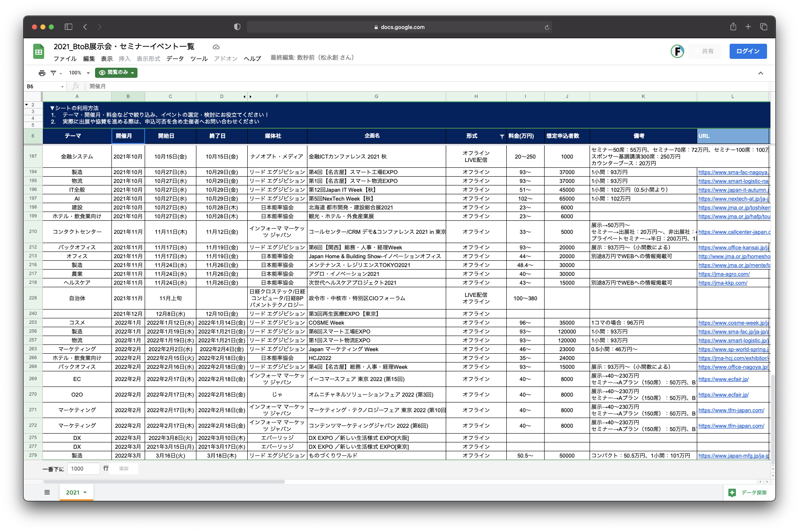Collapse the row group at row 2
Image resolution: width=799 pixels, height=532 pixels.
pyautogui.click(x=26, y=105)
